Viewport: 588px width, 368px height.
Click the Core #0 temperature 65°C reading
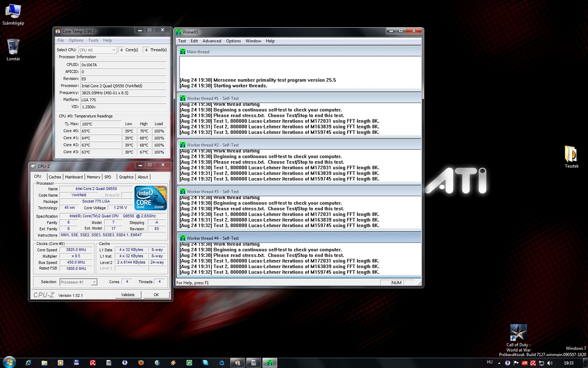[x=101, y=131]
